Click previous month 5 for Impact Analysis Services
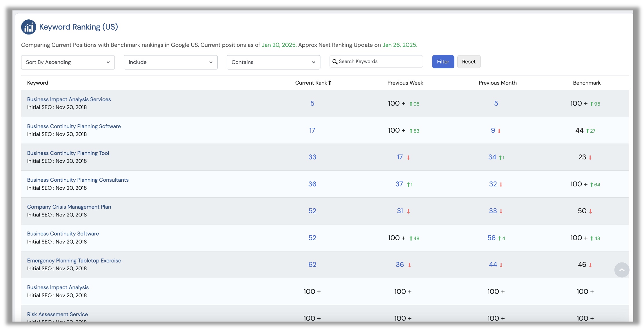Image resolution: width=644 pixels, height=332 pixels. click(x=496, y=103)
